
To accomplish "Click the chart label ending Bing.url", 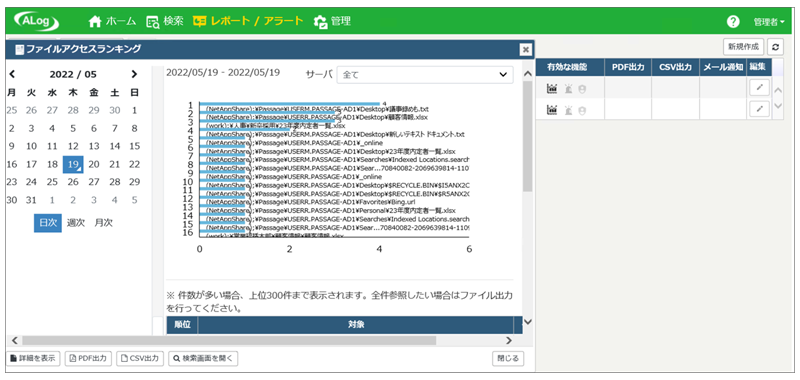I will point(310,202).
